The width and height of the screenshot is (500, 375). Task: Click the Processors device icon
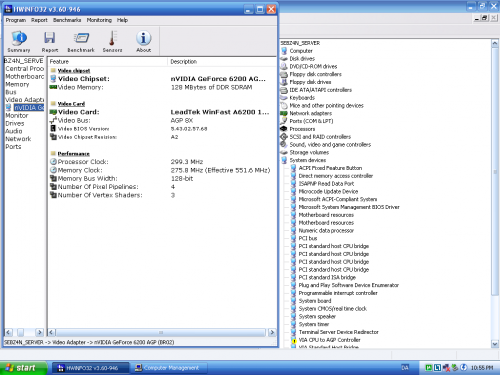pyautogui.click(x=284, y=129)
